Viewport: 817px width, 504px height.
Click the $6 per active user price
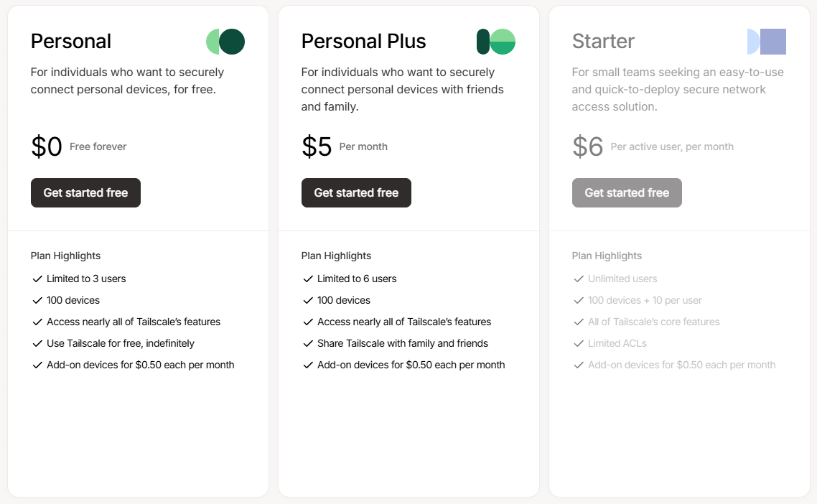pyautogui.click(x=587, y=146)
